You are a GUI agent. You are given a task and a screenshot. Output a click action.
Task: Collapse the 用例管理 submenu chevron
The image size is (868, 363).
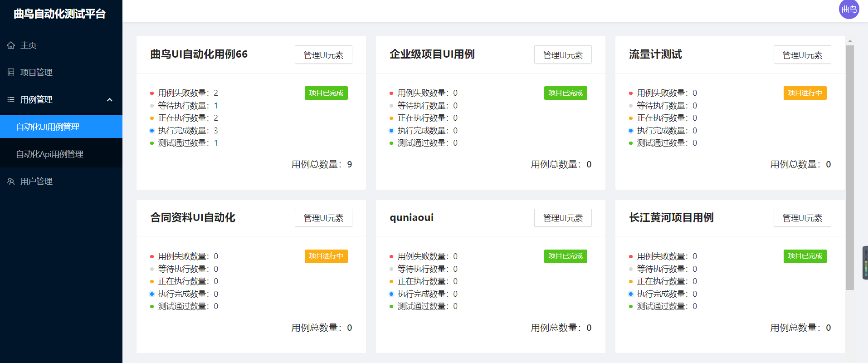pos(109,100)
